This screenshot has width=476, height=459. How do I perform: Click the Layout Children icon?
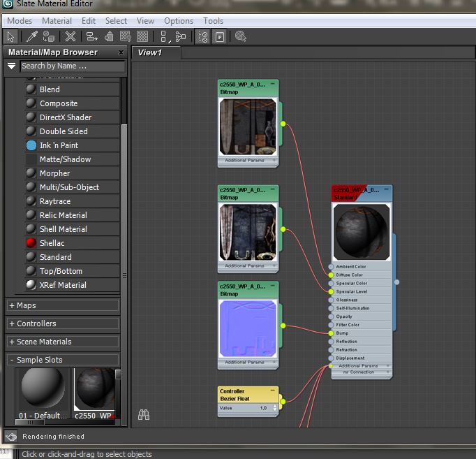(181, 37)
